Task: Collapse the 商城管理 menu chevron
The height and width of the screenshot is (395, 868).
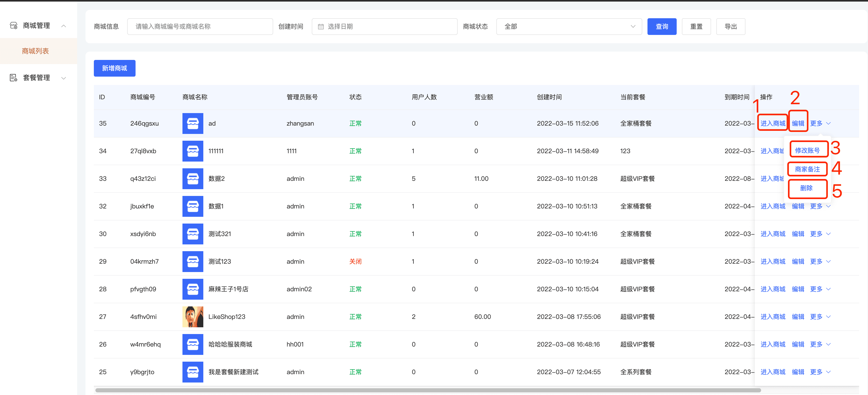Action: [64, 26]
